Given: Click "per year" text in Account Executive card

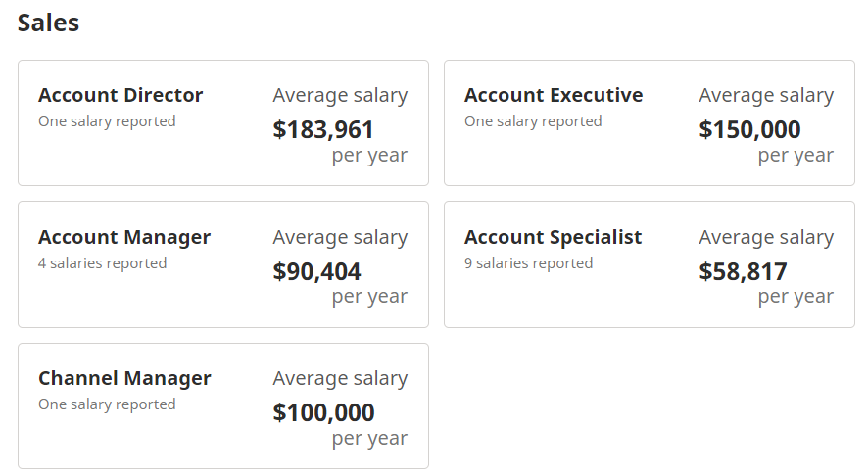Looking at the screenshot, I should (x=796, y=155).
